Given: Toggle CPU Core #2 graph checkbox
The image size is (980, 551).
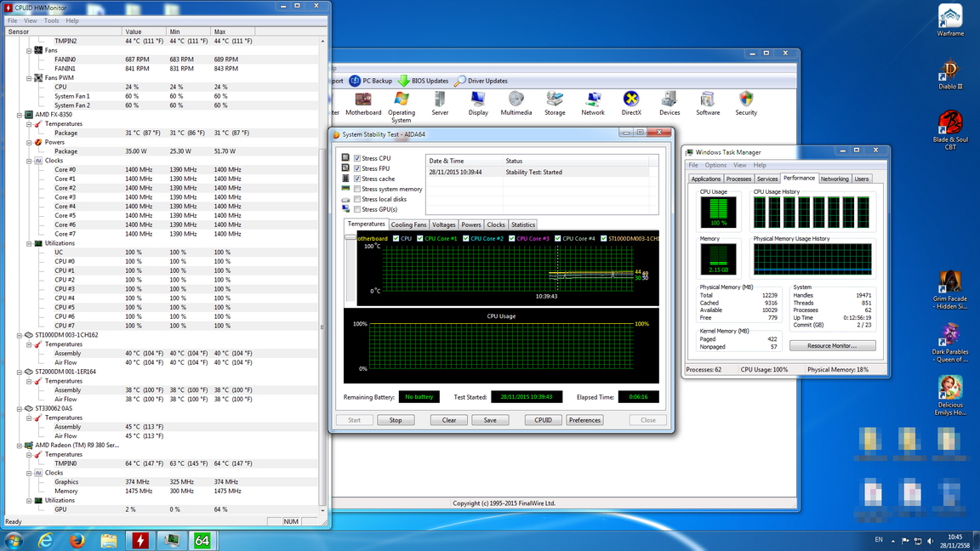Looking at the screenshot, I should [x=465, y=239].
